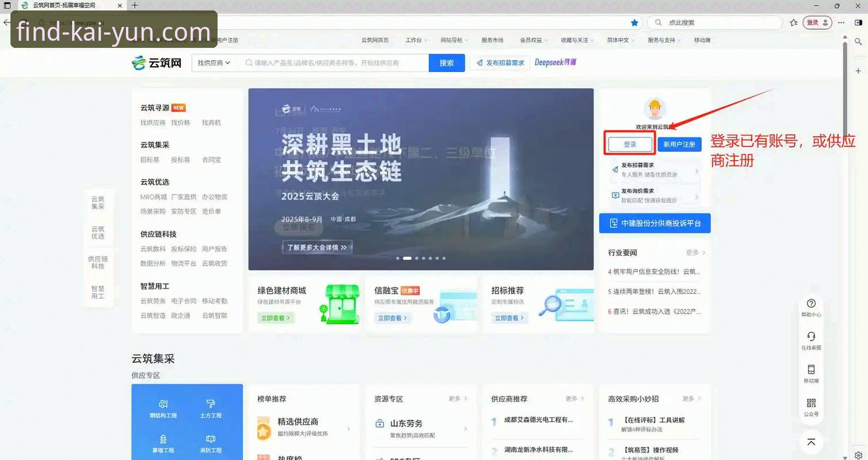Screen dimensions: 868x460
Task: Open 移动端 in top nav bar
Action: [702, 40]
